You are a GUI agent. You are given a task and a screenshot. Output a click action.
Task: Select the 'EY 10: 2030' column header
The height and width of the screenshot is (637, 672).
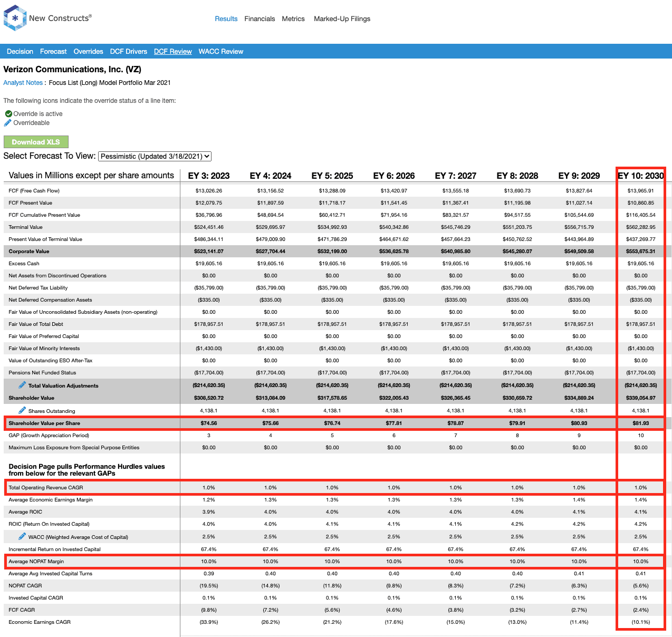tap(641, 176)
